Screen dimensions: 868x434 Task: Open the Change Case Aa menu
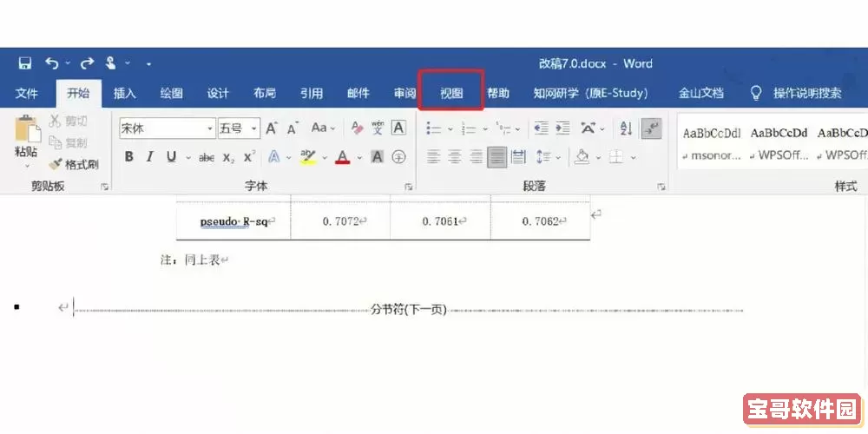click(323, 128)
